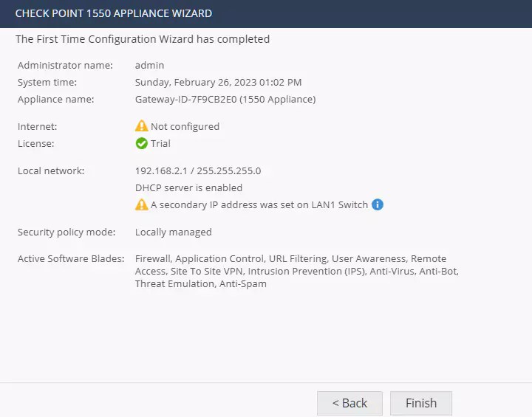532x417 pixels.
Task: Click the system time value Sunday, February 26
Action: click(218, 83)
